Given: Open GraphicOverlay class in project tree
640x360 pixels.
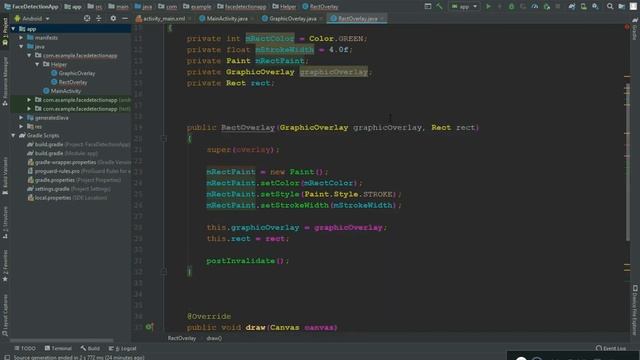Looking at the screenshot, I should point(73,73).
